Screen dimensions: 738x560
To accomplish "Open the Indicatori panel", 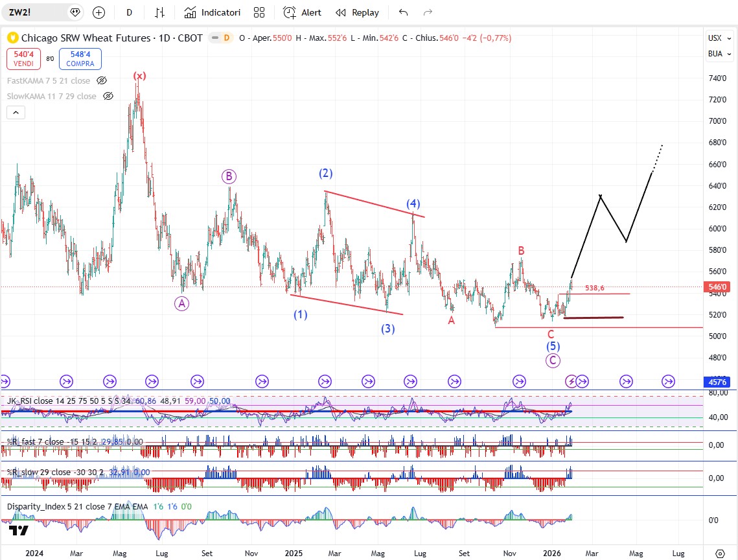I will pos(213,12).
